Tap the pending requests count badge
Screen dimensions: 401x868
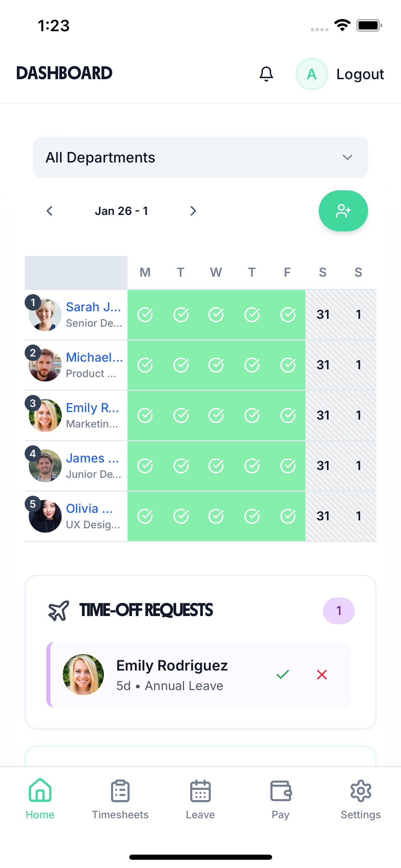point(339,611)
